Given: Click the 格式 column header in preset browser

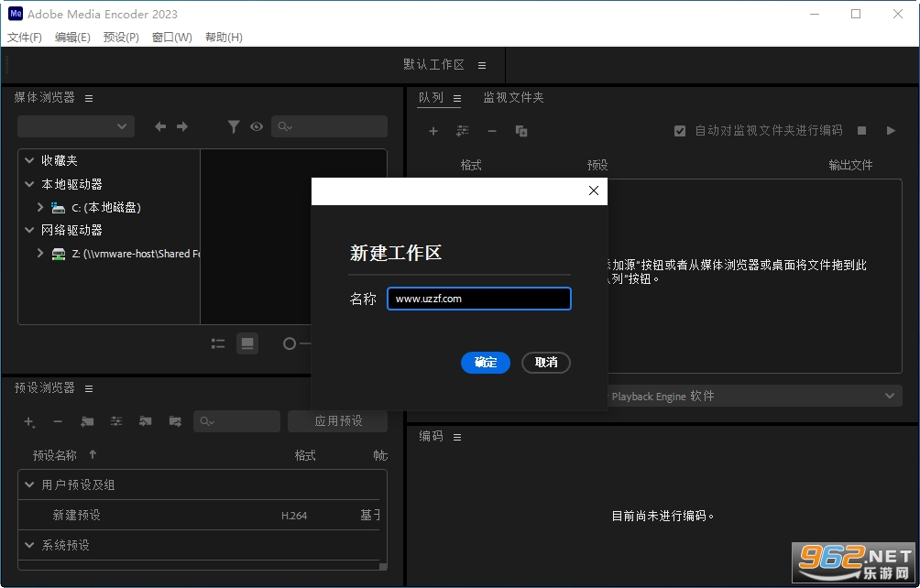Looking at the screenshot, I should click(305, 455).
